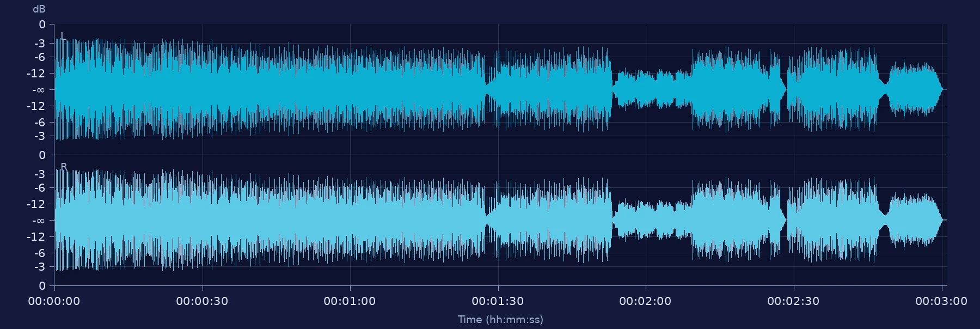
Task: Click quiet passage in left waveform after 00:02:00
Action: [652, 89]
